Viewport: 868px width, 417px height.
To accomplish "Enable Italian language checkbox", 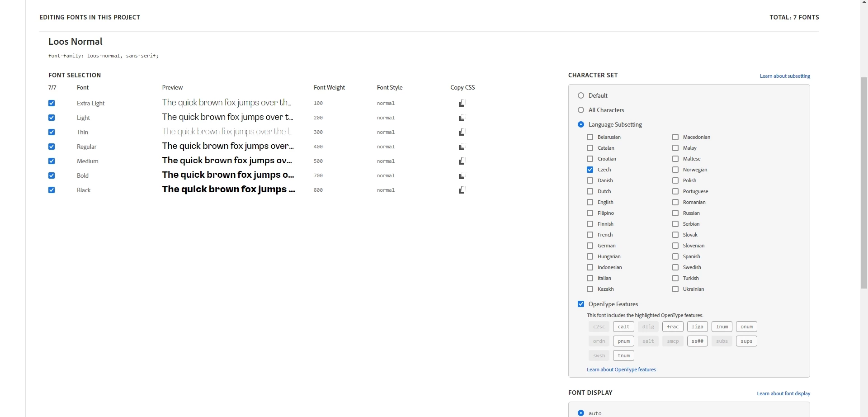I will click(590, 278).
